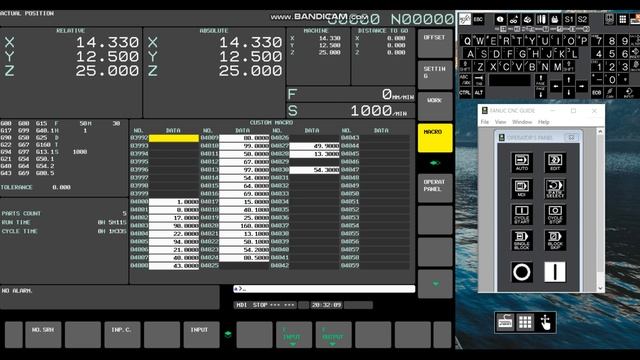Screen dimensions: 640x360
Task: Click the highlighted white icon left of ESC
Action: [x=465, y=19]
